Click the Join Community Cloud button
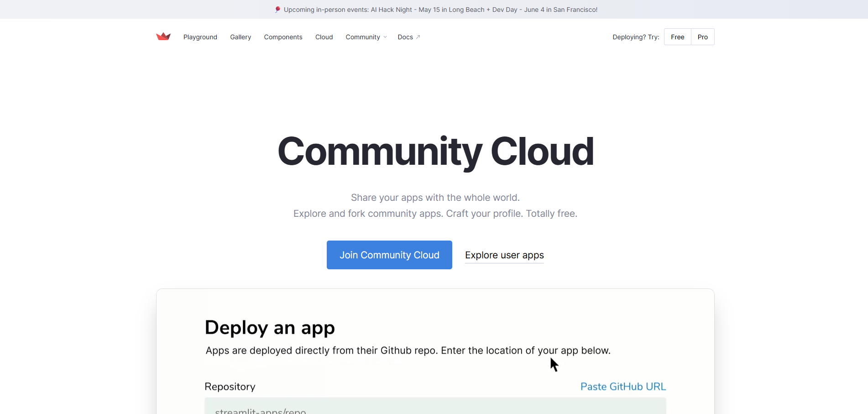868x414 pixels. pos(389,255)
